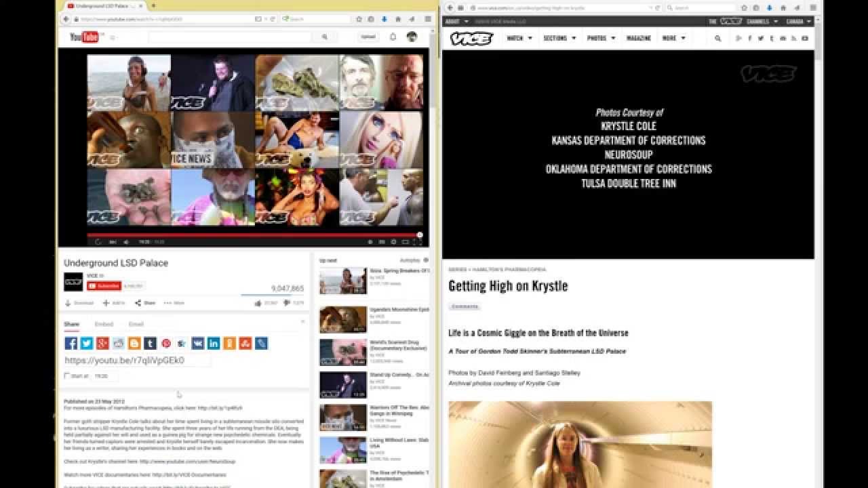Click the youtu.be share URL field

[137, 361]
